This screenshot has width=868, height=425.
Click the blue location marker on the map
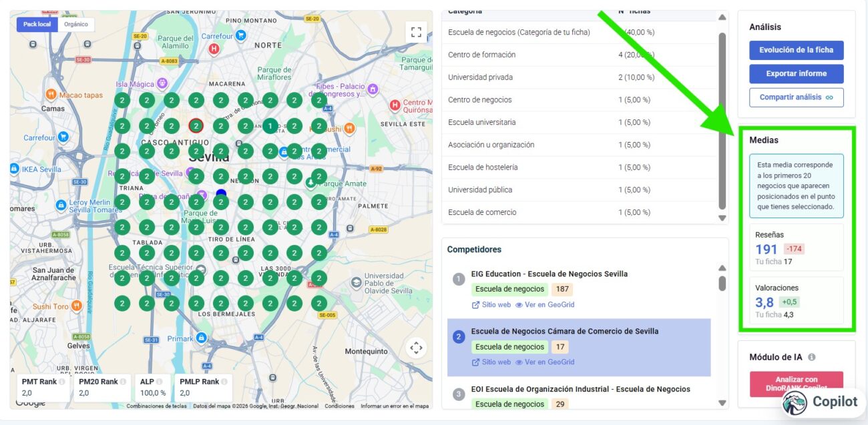[221, 194]
